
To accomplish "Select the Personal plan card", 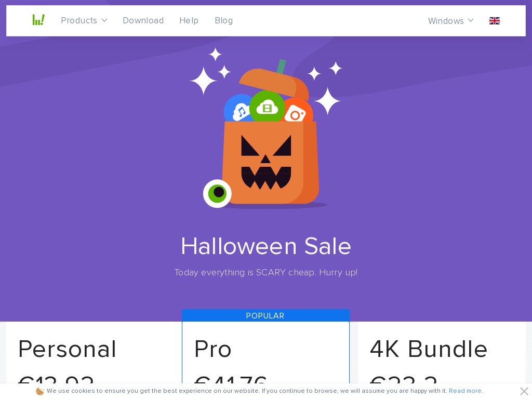I will pyautogui.click(x=90, y=352).
